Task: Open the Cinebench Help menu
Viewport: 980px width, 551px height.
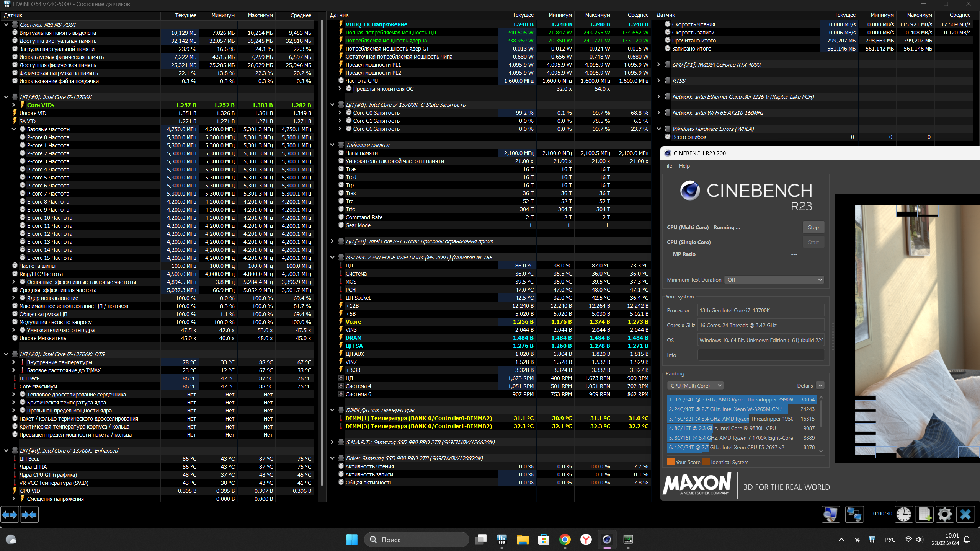Action: tap(684, 166)
